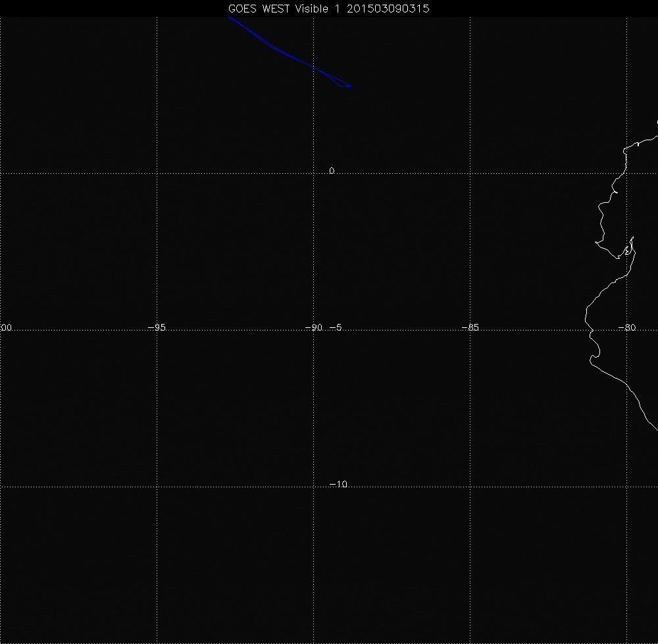The width and height of the screenshot is (658, 644).
Task: Click the -90 longitude label
Action: (x=316, y=327)
